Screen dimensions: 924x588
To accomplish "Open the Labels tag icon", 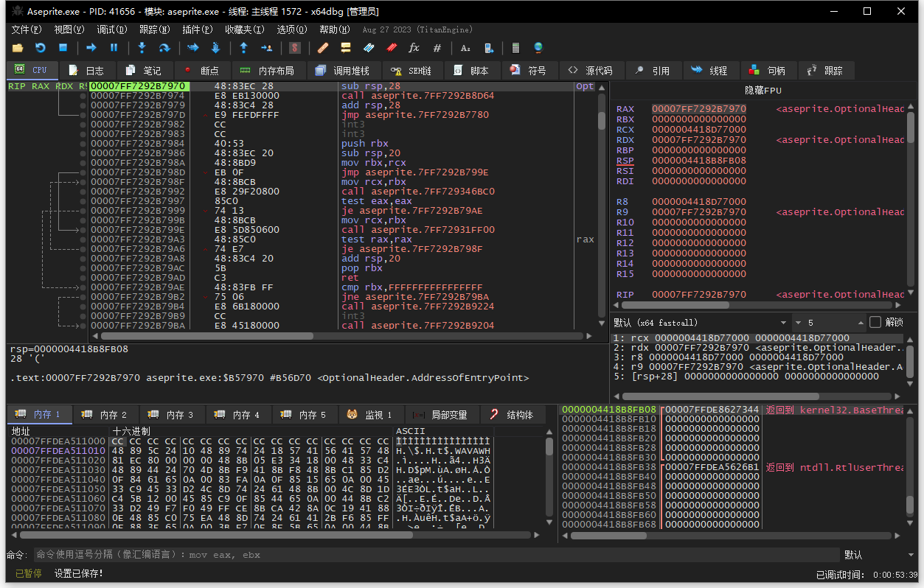I will [369, 48].
